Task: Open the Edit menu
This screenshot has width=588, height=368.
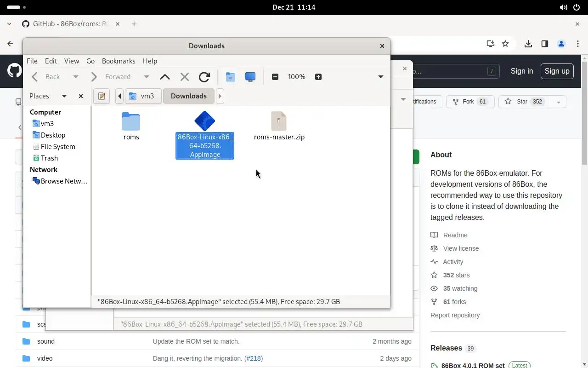Action: (51, 61)
